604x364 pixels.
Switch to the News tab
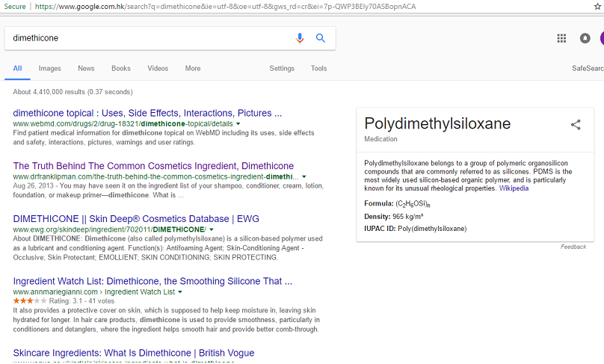click(86, 69)
